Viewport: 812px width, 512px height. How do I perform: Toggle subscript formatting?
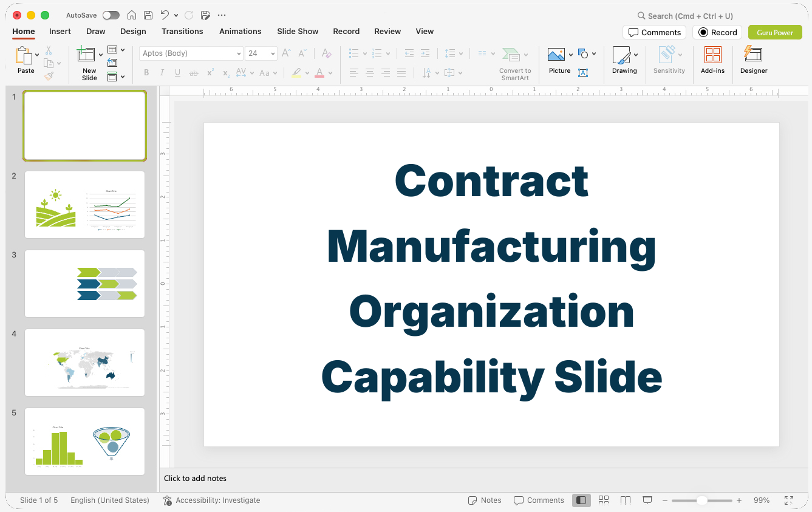(226, 73)
